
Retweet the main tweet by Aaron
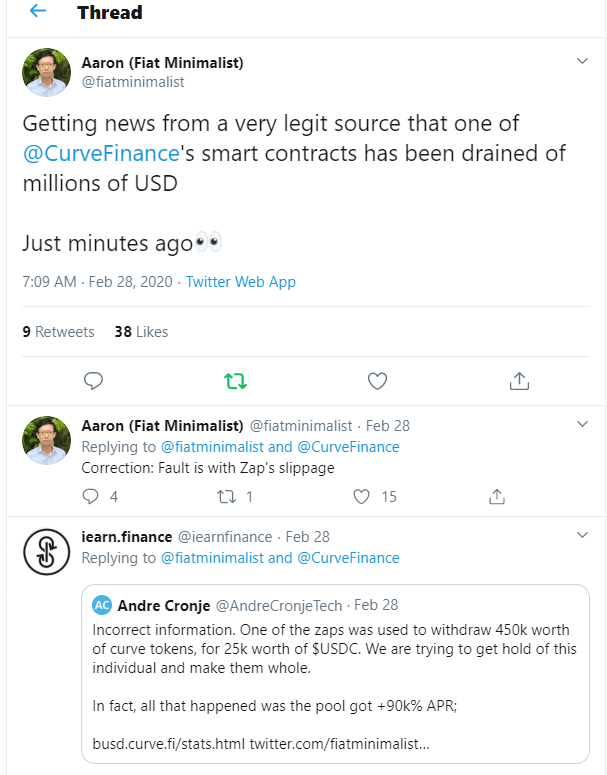tap(235, 381)
